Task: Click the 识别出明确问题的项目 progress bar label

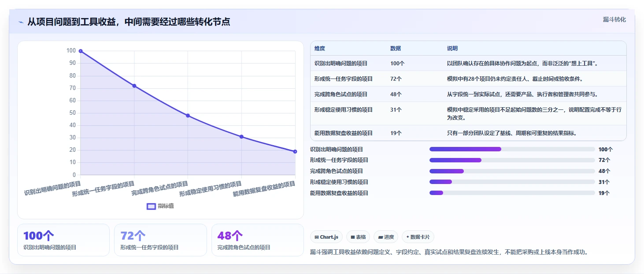Action: [337, 150]
